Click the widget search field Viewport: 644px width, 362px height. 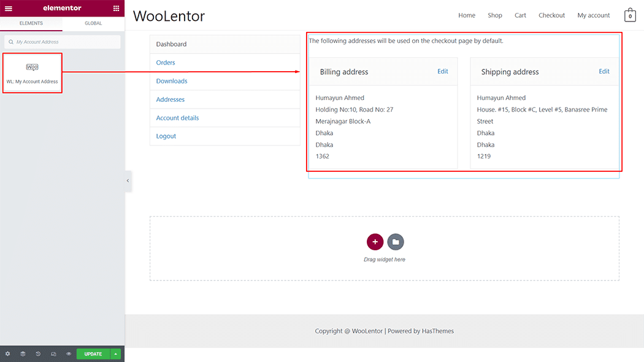coord(62,42)
